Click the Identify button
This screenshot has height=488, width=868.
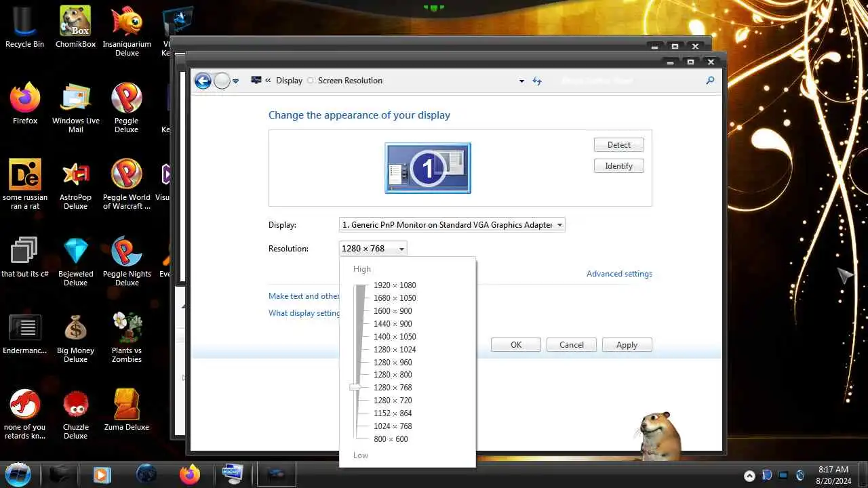[x=619, y=166]
